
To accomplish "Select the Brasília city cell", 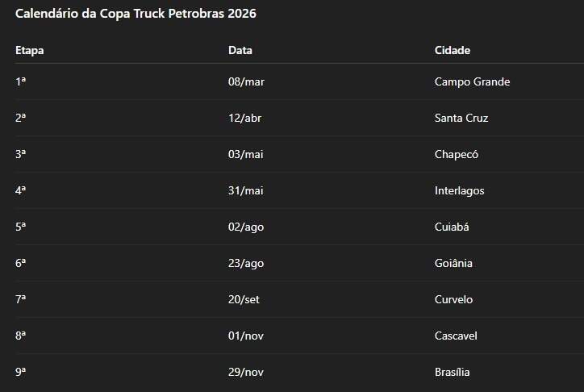I will (452, 372).
